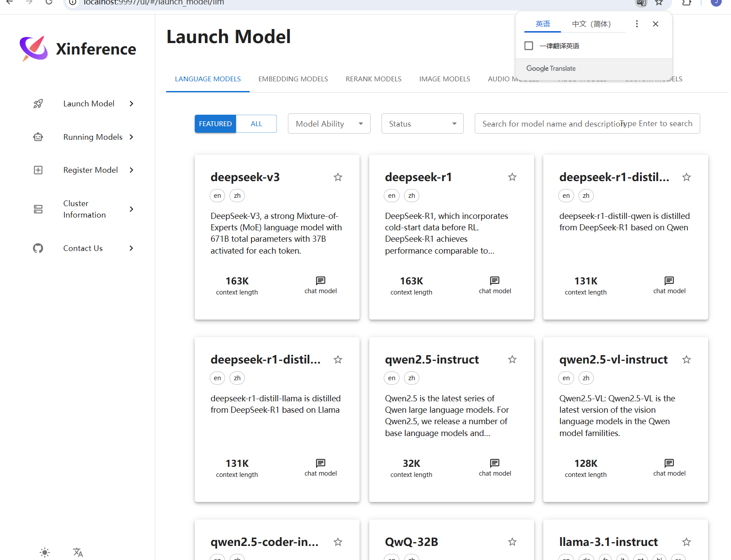Reload the page with browser refresh icon
The height and width of the screenshot is (560, 731).
(x=49, y=2)
